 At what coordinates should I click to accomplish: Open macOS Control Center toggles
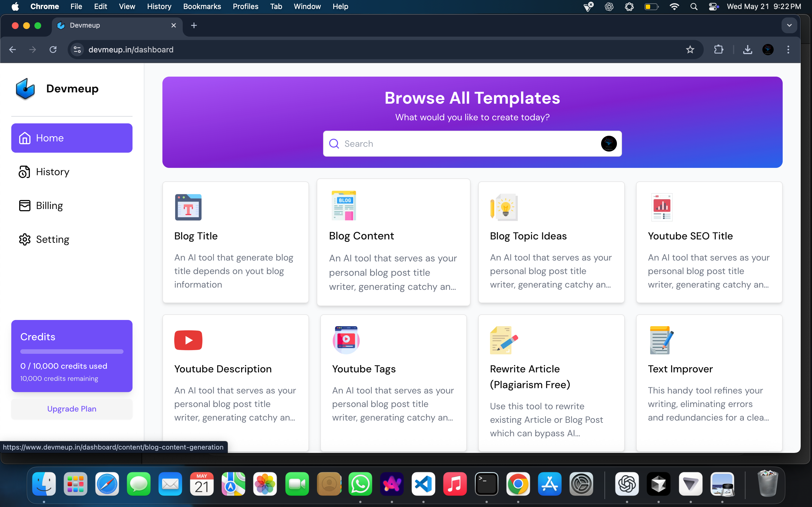point(713,6)
